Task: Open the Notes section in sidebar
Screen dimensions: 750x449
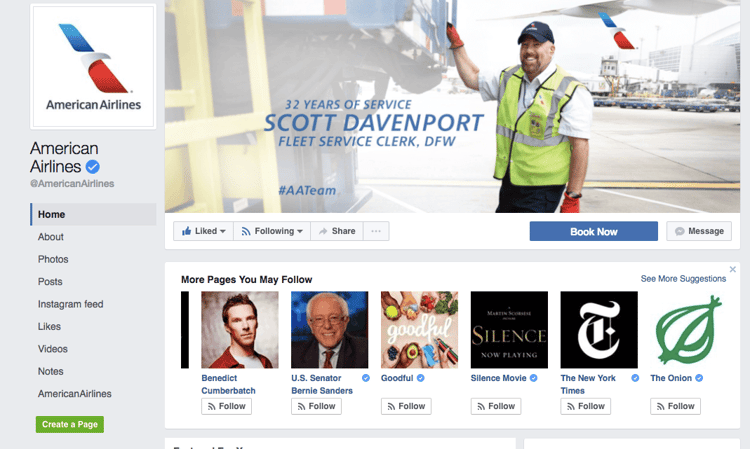Action: pos(51,372)
